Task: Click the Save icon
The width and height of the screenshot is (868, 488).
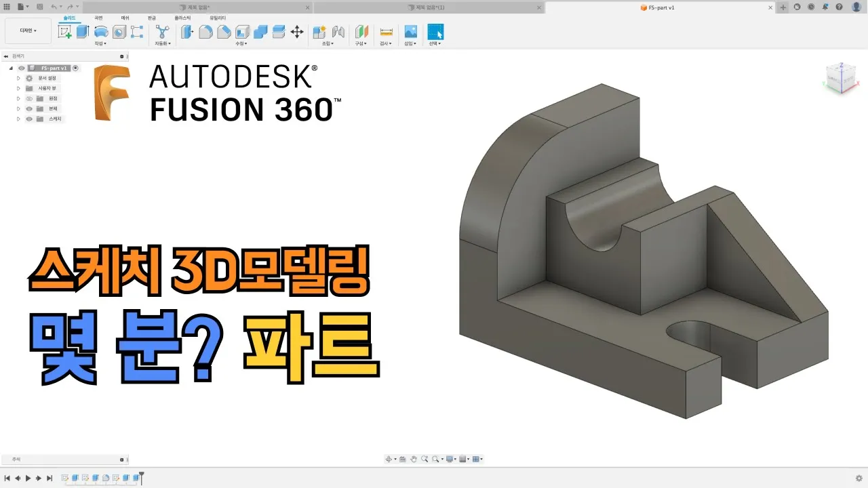Action: [39, 7]
